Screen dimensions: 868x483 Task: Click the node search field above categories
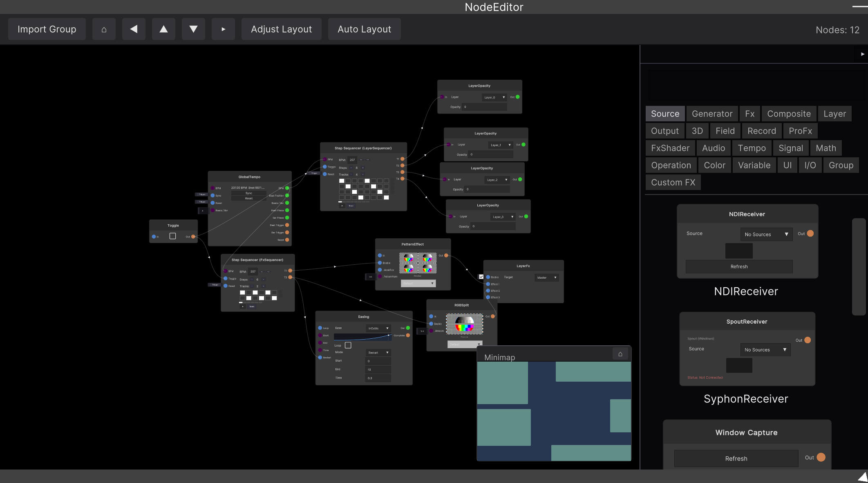coord(756,85)
